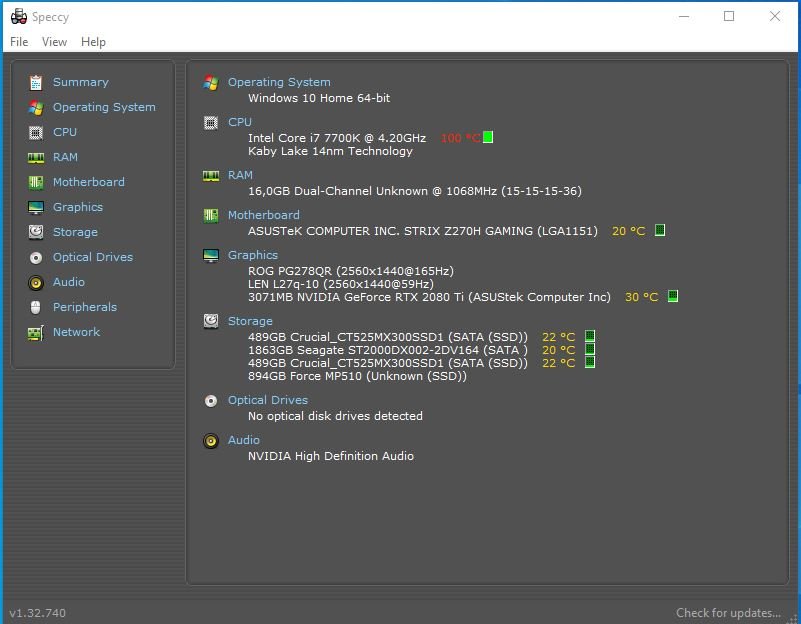Click the disc icon beside Optical Drives heading
Screen dimensions: 801x624
point(211,401)
